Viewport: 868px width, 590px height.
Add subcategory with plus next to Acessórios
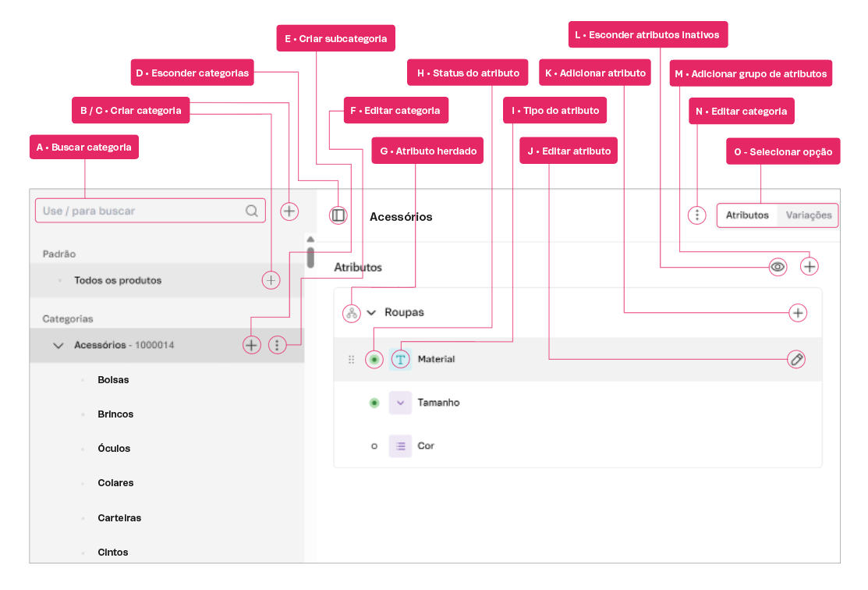click(x=251, y=345)
